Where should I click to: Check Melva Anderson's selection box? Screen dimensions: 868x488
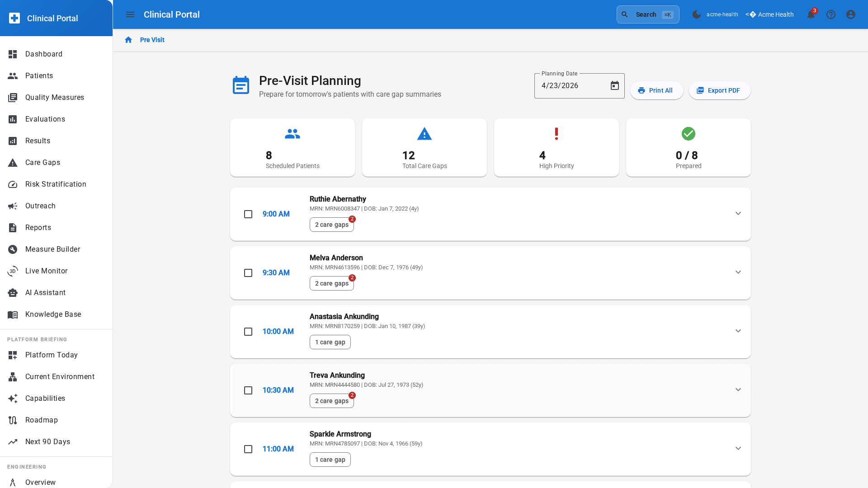tap(248, 273)
